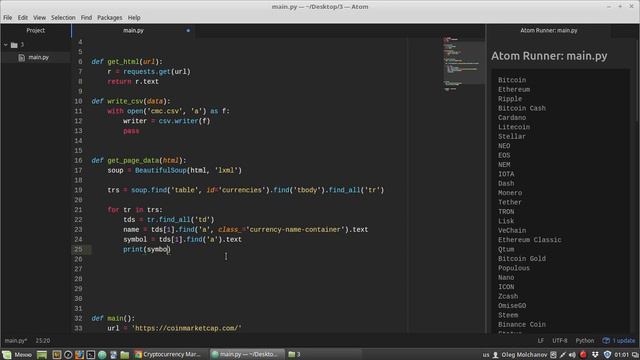Launch the Firefox icon in the taskbar
This screenshot has height=360, width=640.
79,354
